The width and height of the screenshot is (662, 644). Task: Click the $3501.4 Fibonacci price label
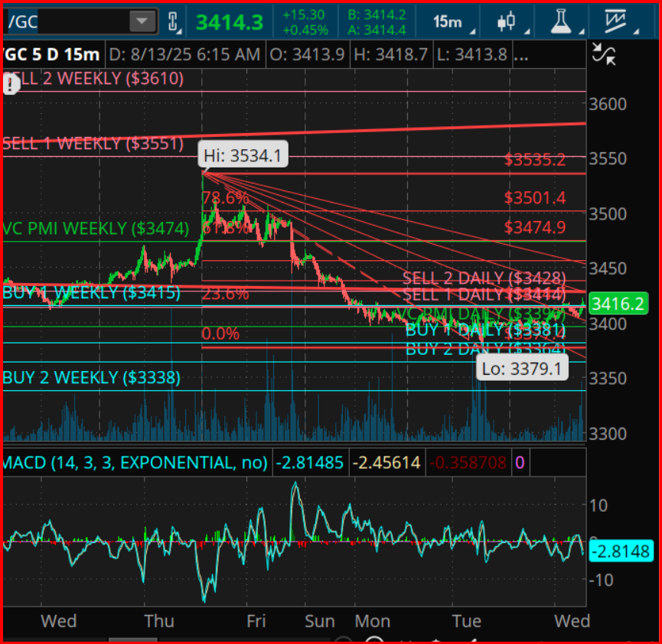coord(534,197)
